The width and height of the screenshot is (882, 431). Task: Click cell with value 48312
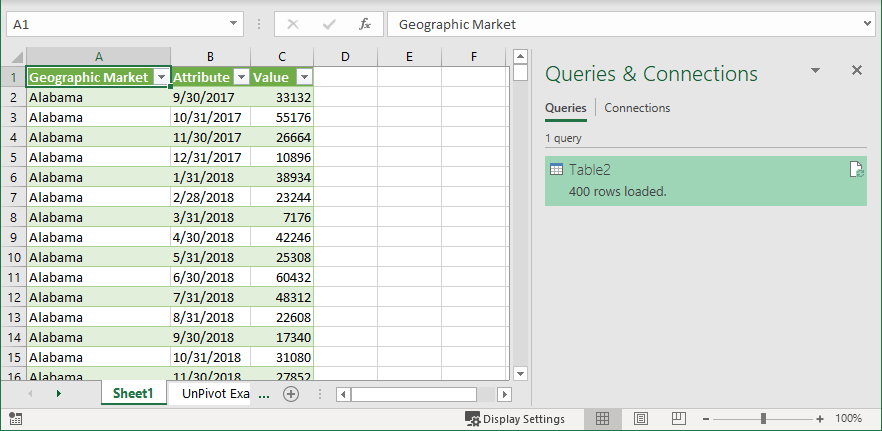[x=282, y=297]
